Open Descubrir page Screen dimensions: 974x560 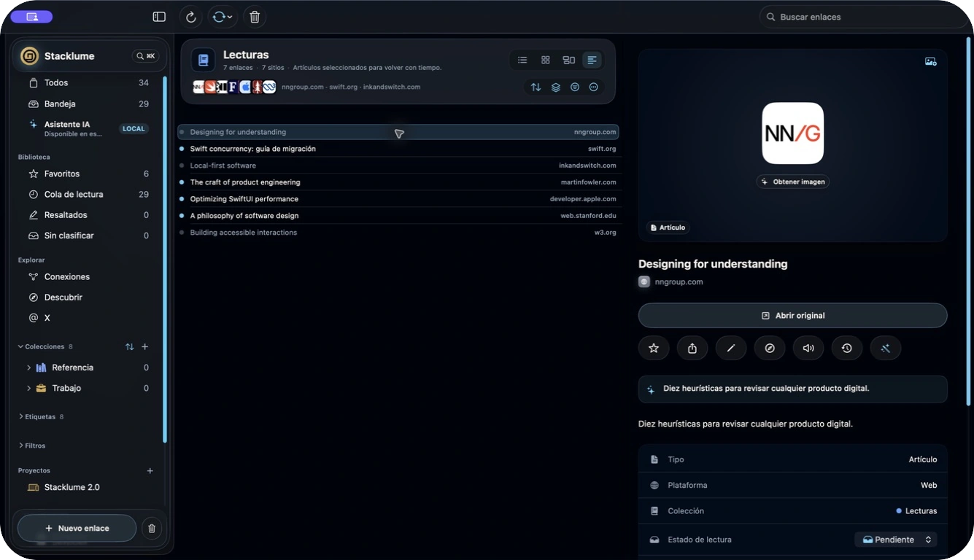[88, 297]
